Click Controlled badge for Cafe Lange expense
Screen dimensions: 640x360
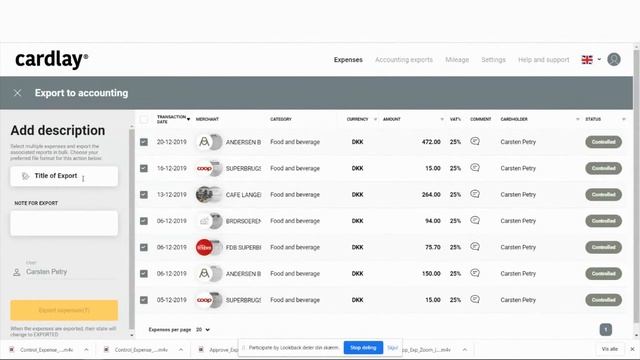coord(603,195)
